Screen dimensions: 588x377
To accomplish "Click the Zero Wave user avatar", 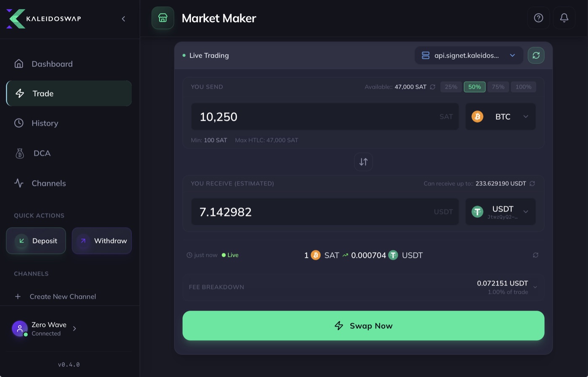I will pos(20,329).
